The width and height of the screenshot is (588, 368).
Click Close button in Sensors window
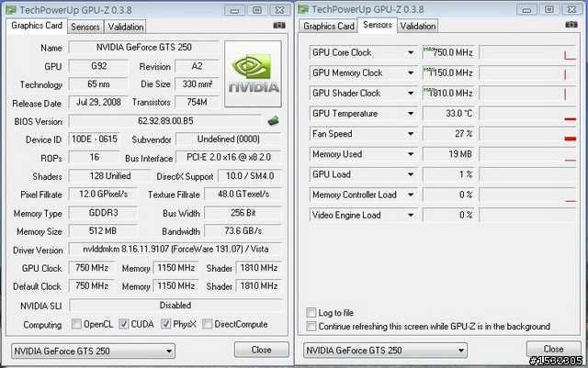point(553,349)
